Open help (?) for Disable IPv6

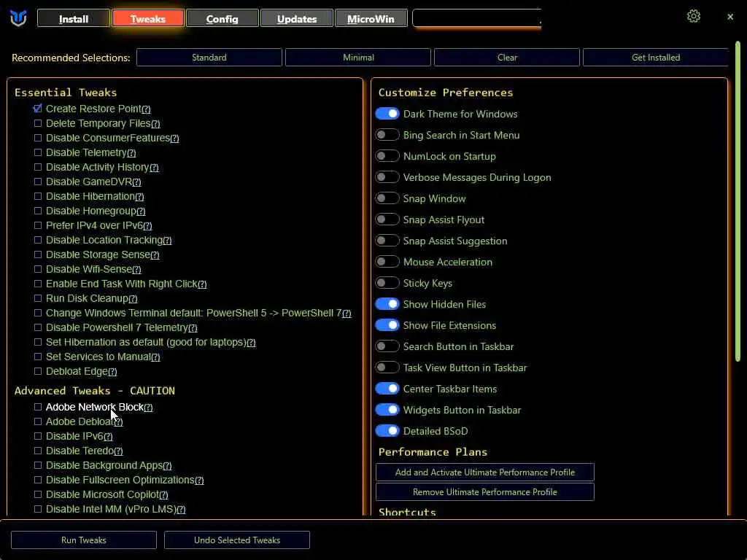pyautogui.click(x=108, y=437)
